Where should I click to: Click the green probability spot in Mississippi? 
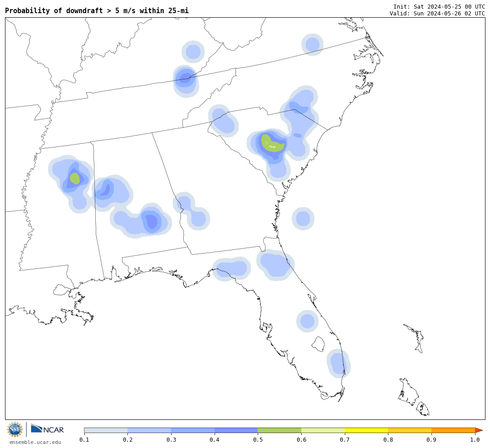tap(75, 178)
